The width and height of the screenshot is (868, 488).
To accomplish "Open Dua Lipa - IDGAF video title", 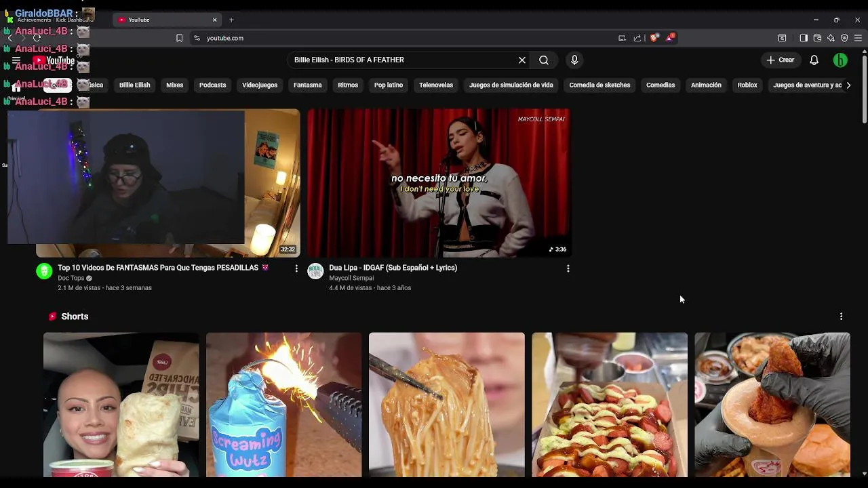I will coord(393,268).
